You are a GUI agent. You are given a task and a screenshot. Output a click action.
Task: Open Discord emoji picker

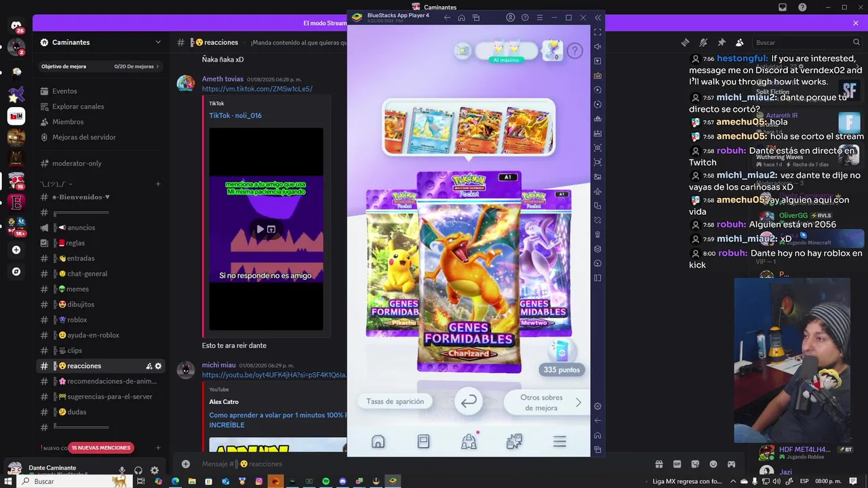(x=713, y=464)
